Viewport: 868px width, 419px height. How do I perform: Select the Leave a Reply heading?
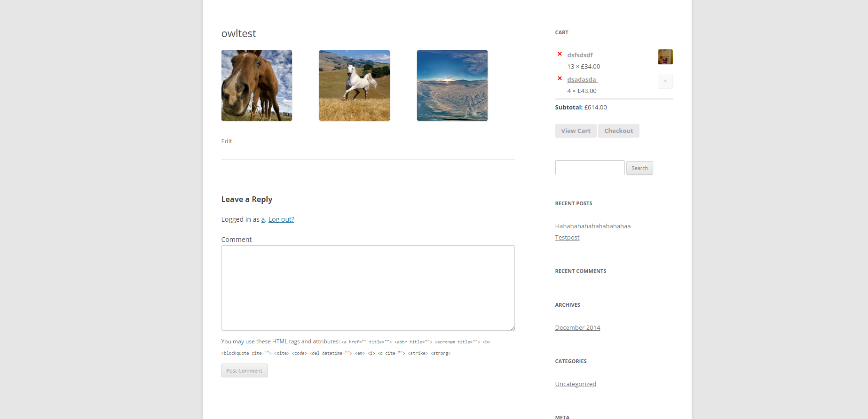[247, 199]
